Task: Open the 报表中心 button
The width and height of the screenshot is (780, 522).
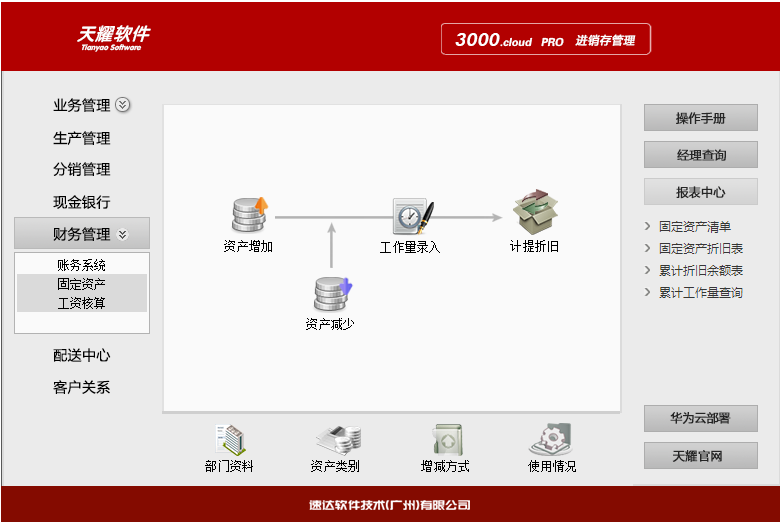Action: (x=700, y=192)
